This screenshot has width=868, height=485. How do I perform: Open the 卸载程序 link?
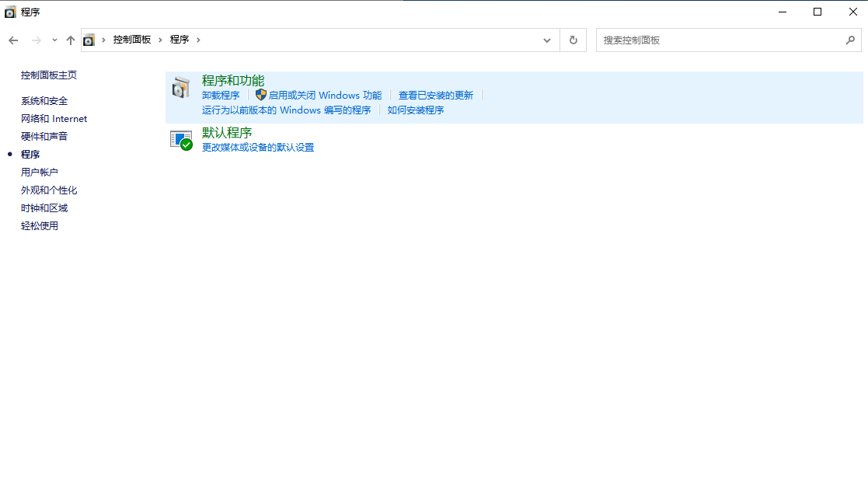(x=221, y=94)
